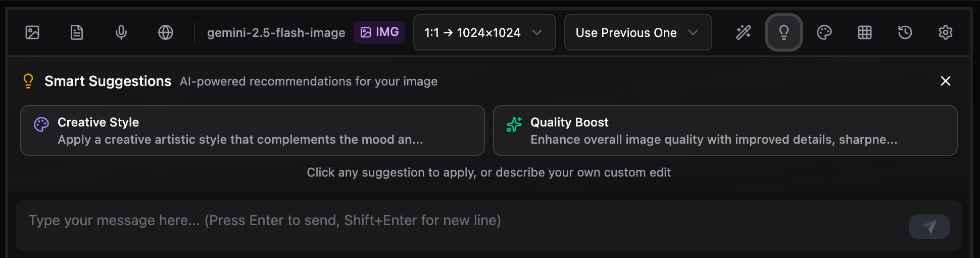Click the microphone voice input icon

coord(121,33)
